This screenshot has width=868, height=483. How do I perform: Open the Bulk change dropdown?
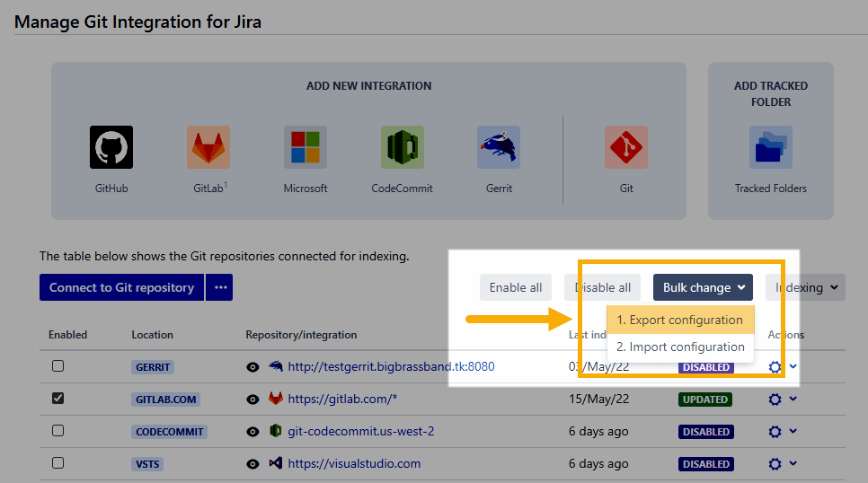pyautogui.click(x=703, y=287)
